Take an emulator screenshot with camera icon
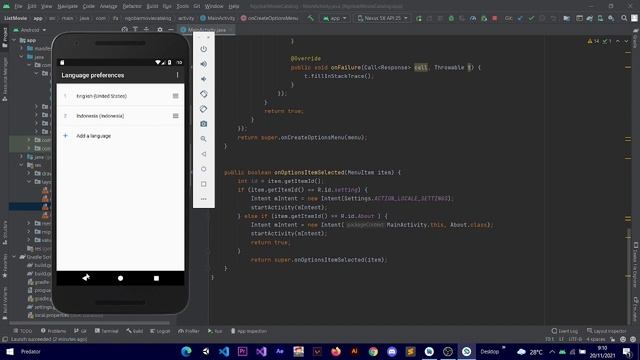This screenshot has width=640, height=360. [x=203, y=124]
